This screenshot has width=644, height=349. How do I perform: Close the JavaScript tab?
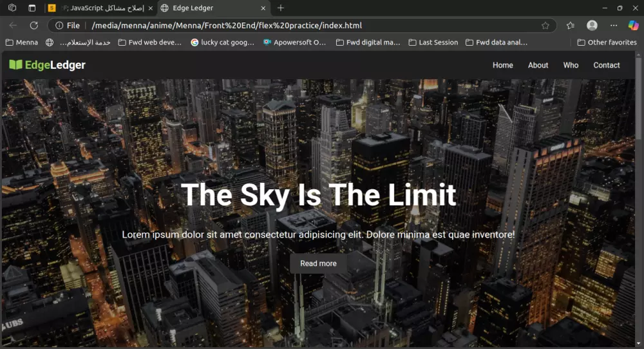coord(150,8)
